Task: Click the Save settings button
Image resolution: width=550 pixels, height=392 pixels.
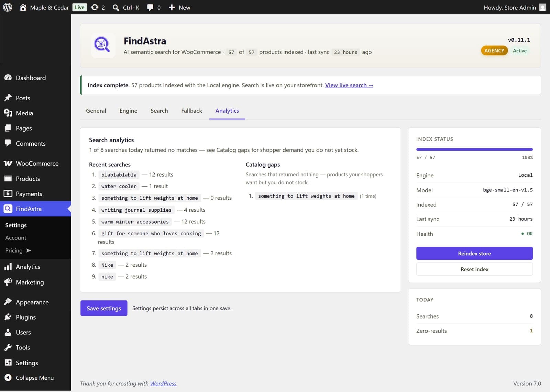Action: pyautogui.click(x=104, y=308)
